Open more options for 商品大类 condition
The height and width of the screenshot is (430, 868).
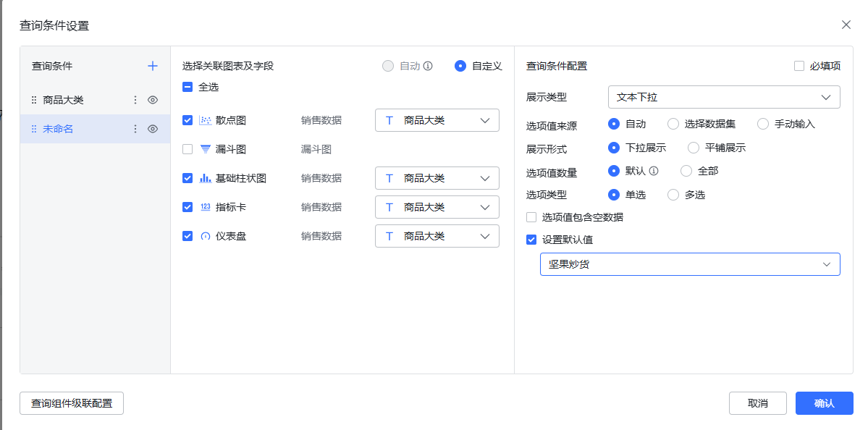[135, 100]
